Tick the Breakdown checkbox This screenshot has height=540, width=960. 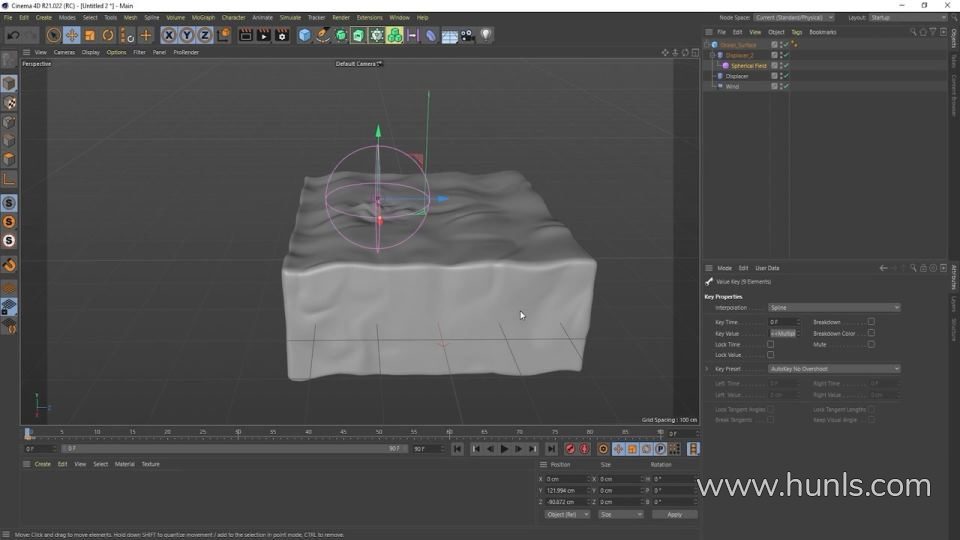coord(871,322)
